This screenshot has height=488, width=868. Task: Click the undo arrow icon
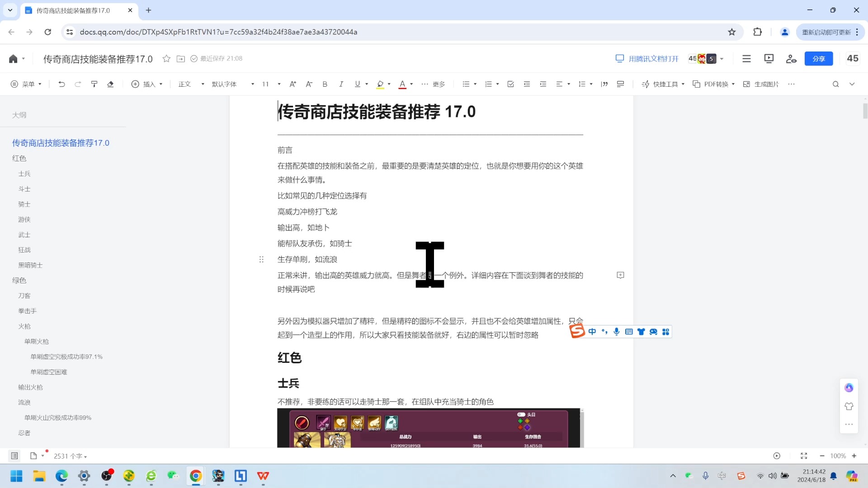61,84
